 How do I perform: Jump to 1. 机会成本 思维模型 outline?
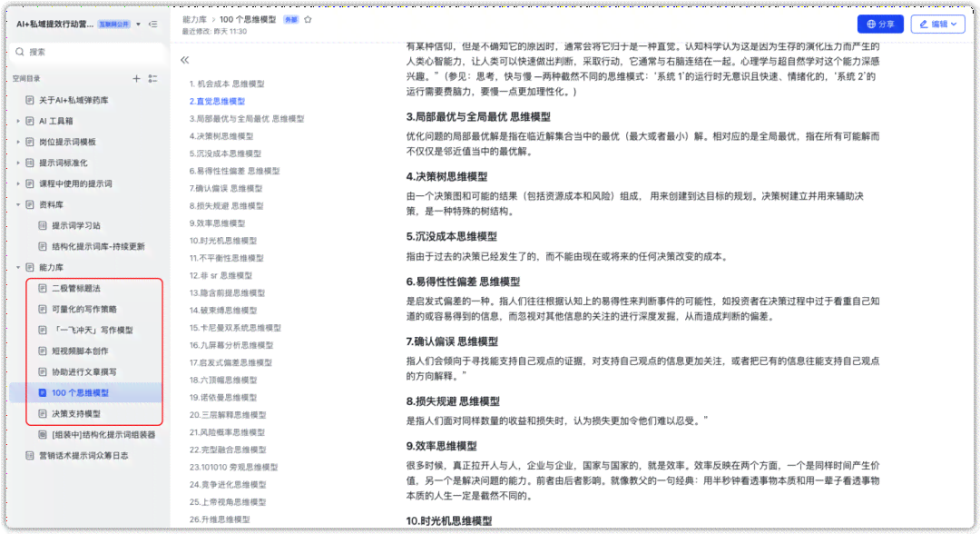[x=227, y=84]
